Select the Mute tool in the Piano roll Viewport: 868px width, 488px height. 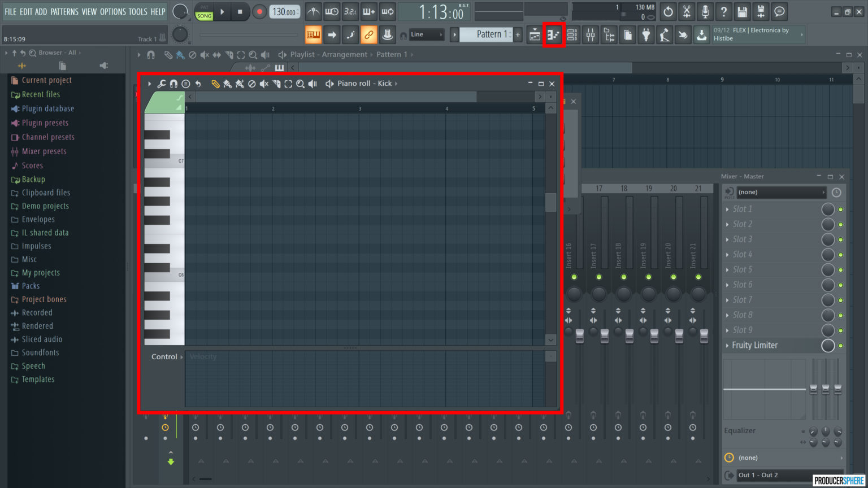264,84
